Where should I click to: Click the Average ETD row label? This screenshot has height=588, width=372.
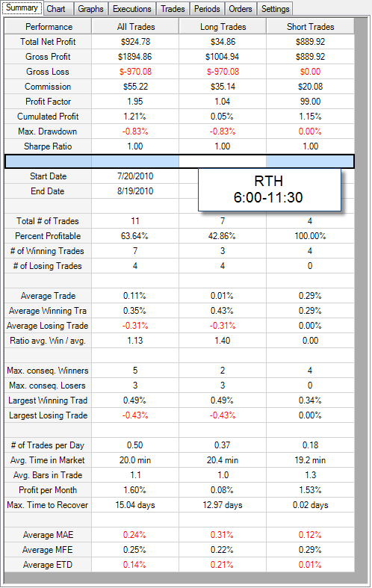point(48,565)
